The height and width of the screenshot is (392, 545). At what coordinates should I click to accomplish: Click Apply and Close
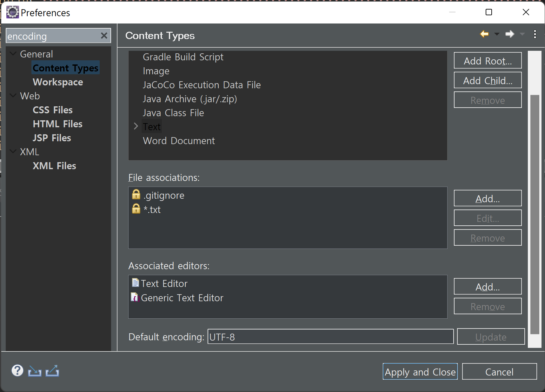point(420,371)
